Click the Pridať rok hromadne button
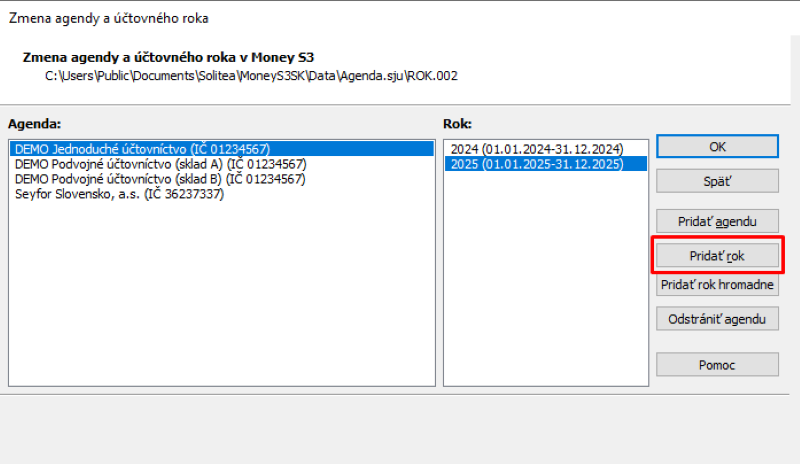Image resolution: width=800 pixels, height=464 pixels. point(717,285)
